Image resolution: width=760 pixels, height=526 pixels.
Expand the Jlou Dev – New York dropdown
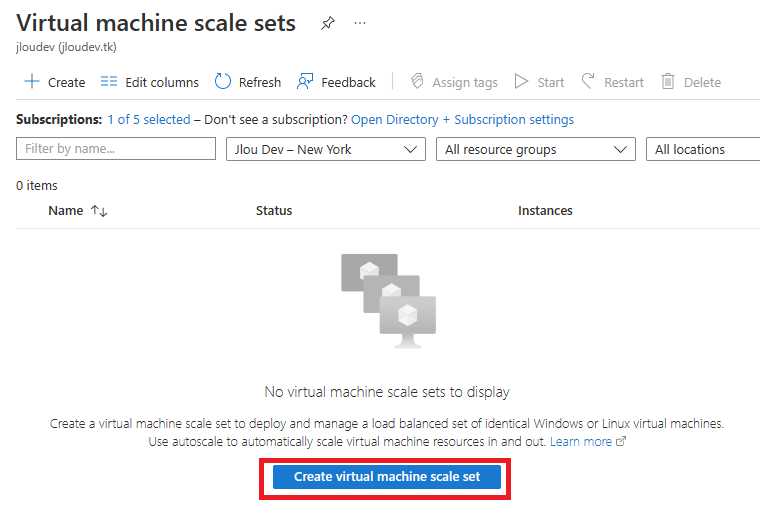(326, 149)
